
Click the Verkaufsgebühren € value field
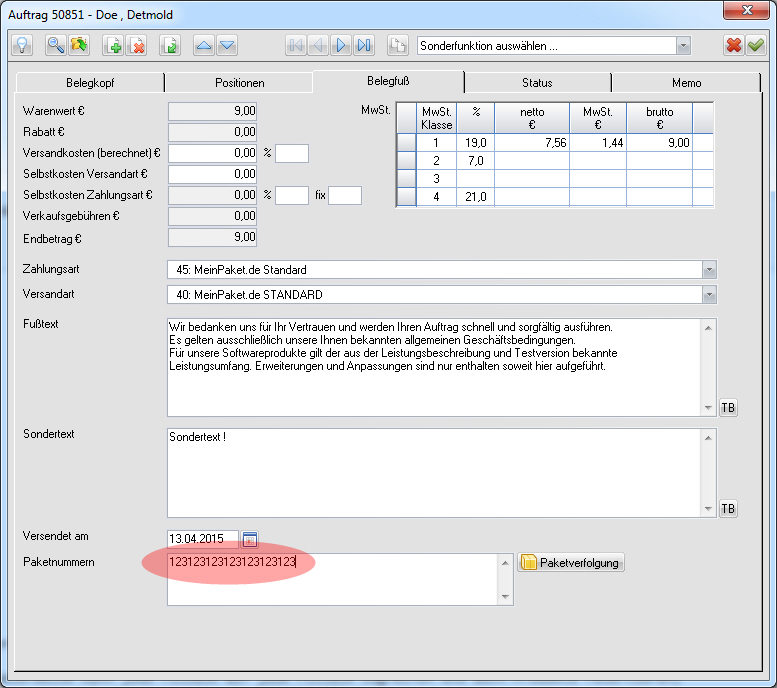(x=213, y=216)
